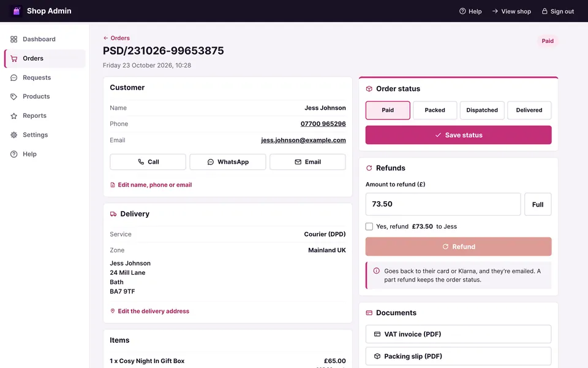Image resolution: width=588 pixels, height=368 pixels.
Task: Click phone number 07700 965296
Action: pos(323,124)
